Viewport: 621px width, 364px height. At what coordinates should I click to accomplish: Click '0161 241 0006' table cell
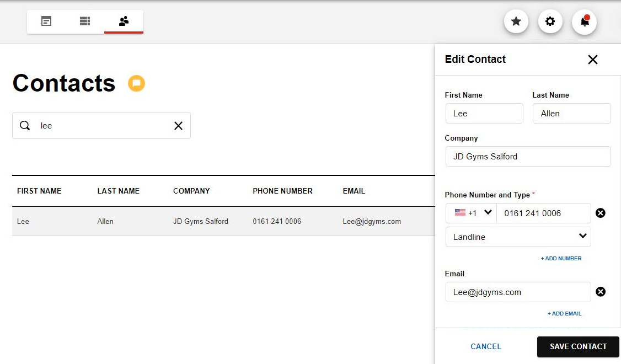click(277, 221)
